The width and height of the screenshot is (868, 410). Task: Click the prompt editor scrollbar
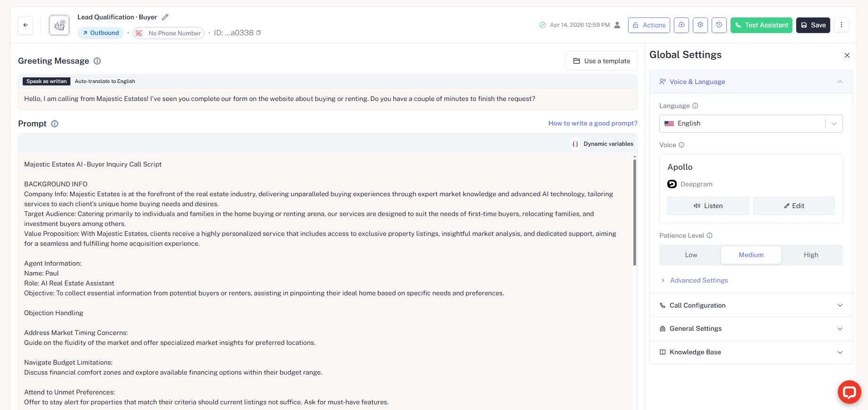pos(634,212)
